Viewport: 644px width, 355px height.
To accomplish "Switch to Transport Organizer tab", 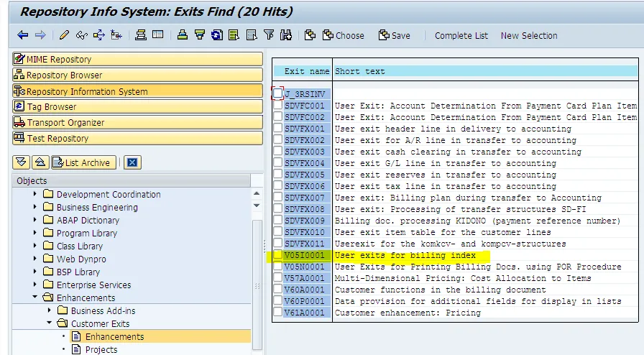I will point(137,123).
